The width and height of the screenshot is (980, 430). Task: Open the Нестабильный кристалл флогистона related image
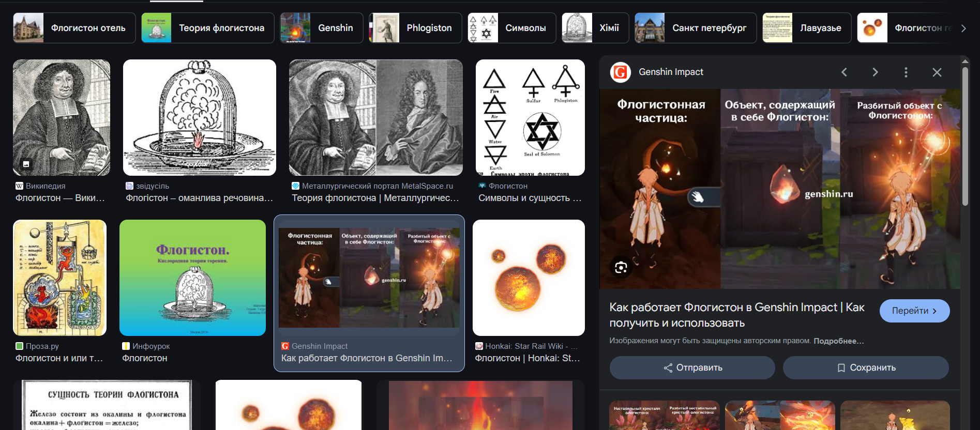664,416
